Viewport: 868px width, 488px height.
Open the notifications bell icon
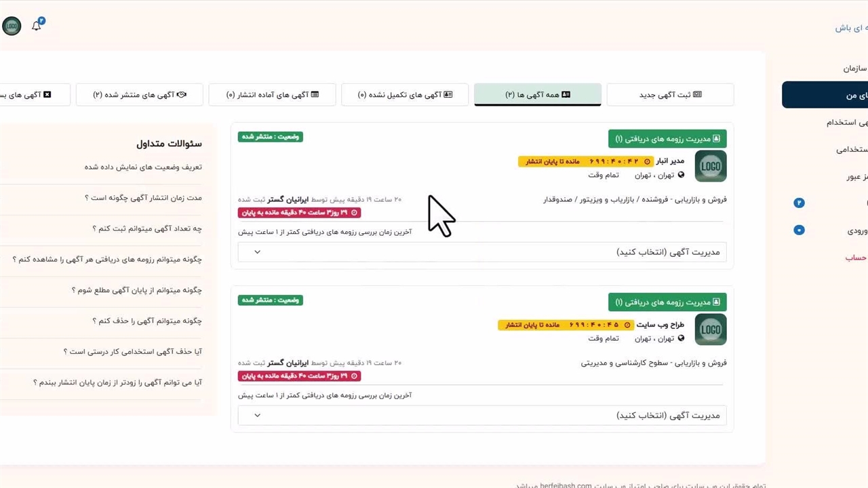point(37,26)
